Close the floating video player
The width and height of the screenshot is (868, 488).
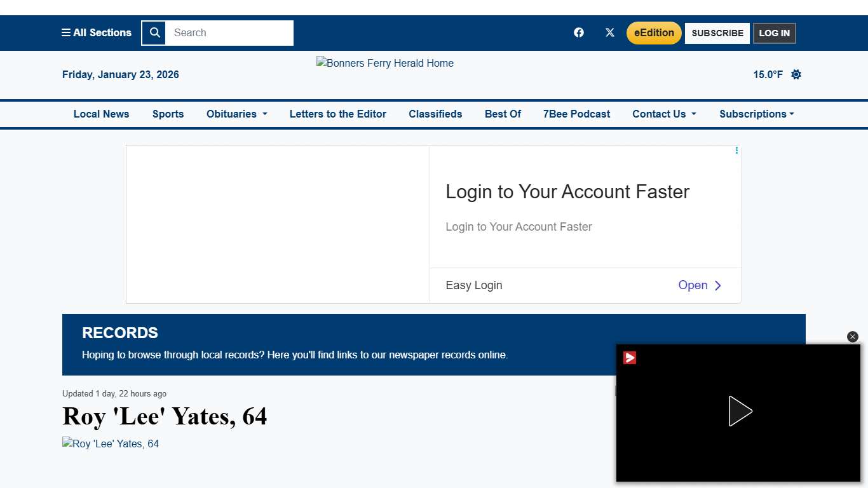[x=853, y=337]
